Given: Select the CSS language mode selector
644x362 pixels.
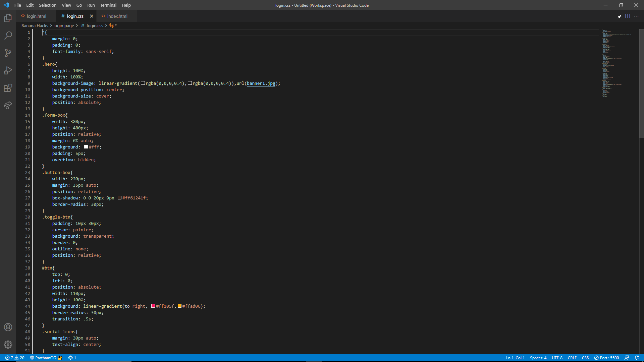Looking at the screenshot, I should (585, 358).
